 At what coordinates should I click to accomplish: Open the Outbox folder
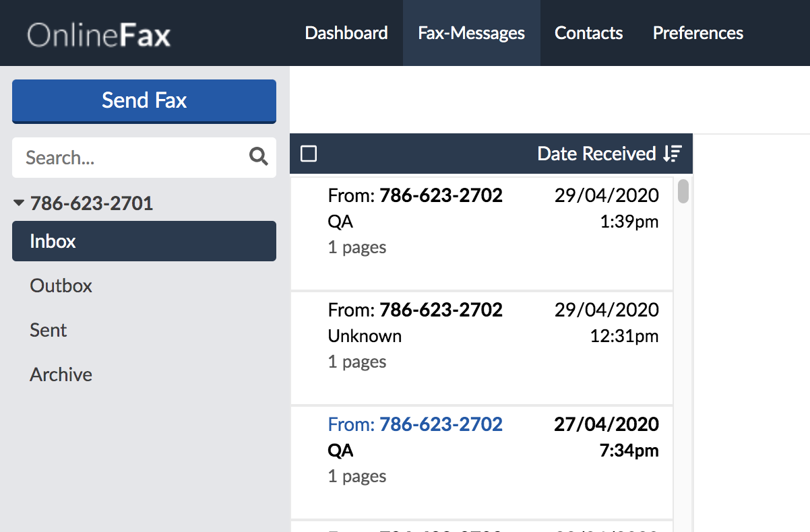pos(61,286)
